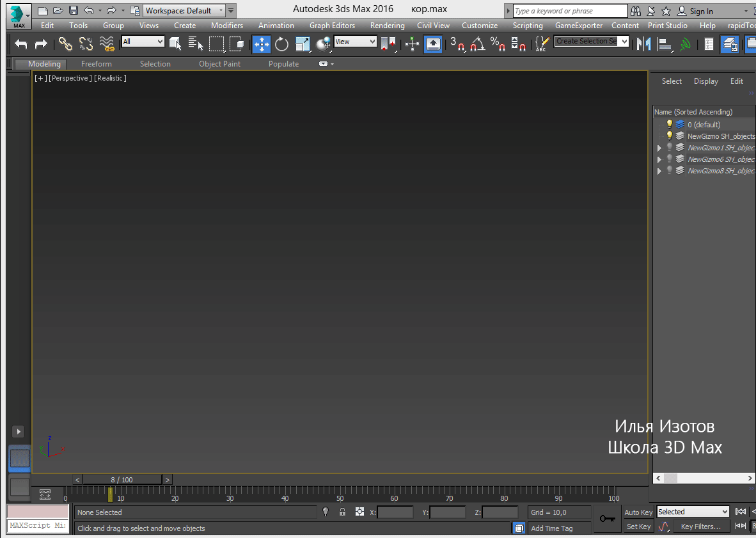Open the selection filter All dropdown
The image size is (756, 538).
[143, 41]
